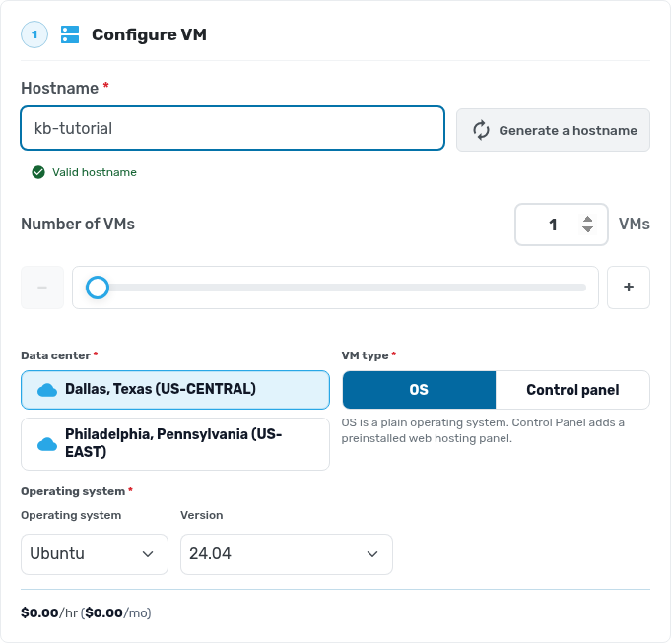This screenshot has height=644, width=671.
Task: Open the 24.04 version dropdown
Action: click(x=287, y=554)
